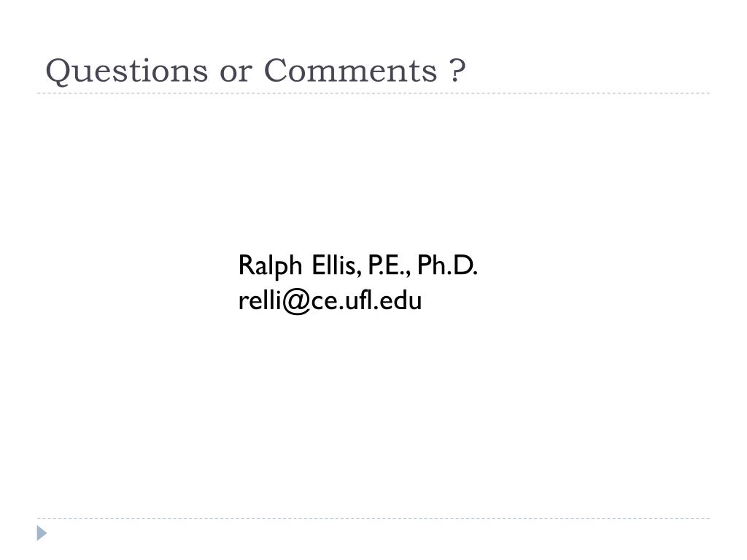Screen dimensions: 747x560
Task: Click the 'relli' username part of email
Action: coord(260,300)
